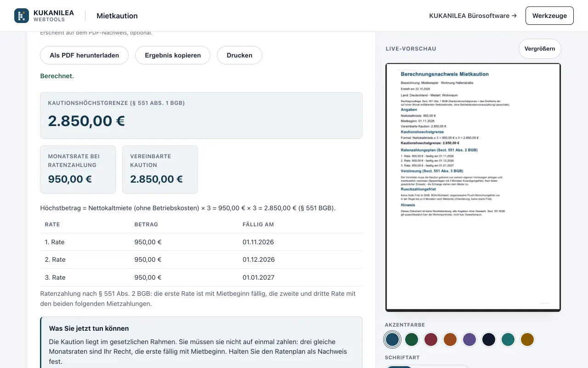This screenshot has width=588, height=368.
Task: Click the AKZENTFARBE label
Action: pos(405,325)
